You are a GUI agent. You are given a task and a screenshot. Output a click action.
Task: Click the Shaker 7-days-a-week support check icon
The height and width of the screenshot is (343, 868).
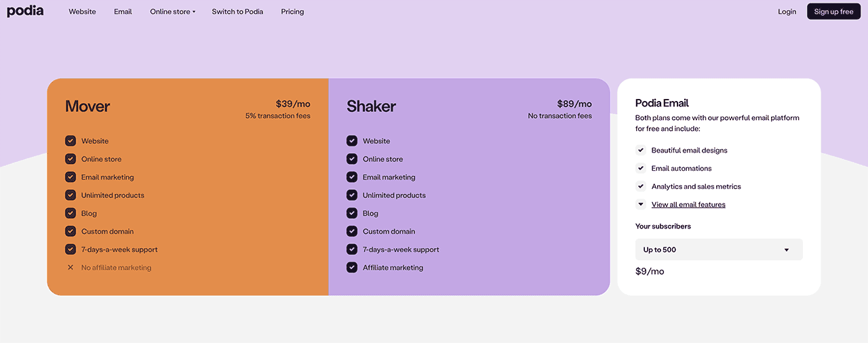[x=352, y=249]
